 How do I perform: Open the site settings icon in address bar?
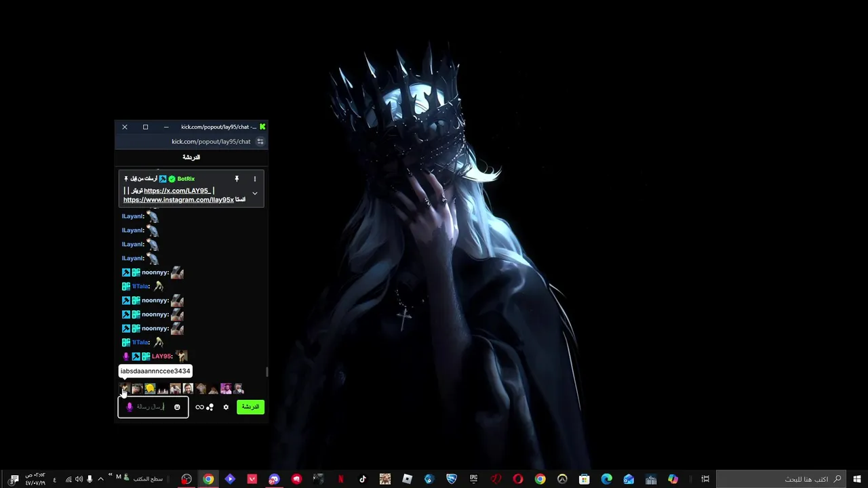tap(260, 142)
